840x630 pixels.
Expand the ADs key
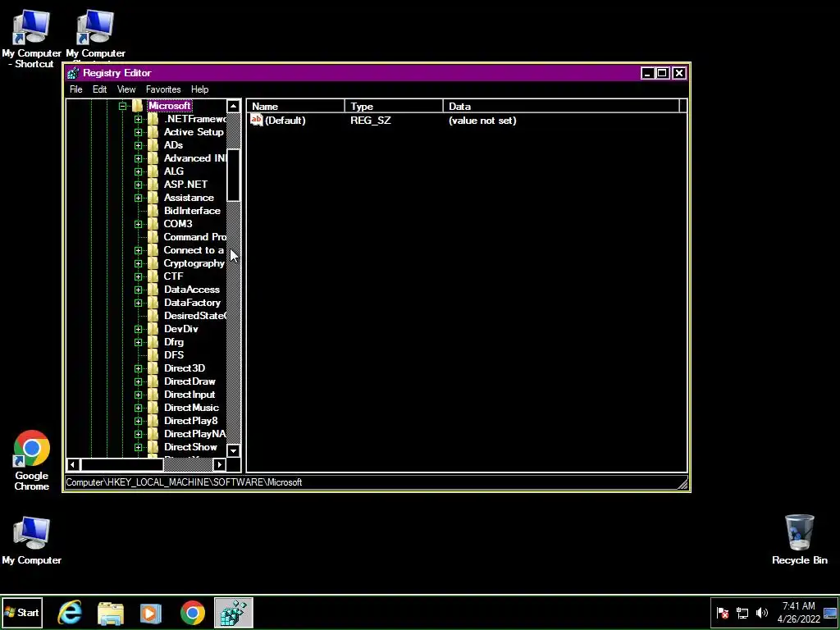[138, 145]
